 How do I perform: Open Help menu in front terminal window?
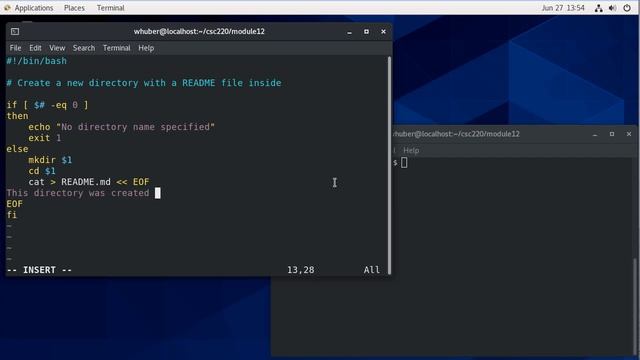coord(146,48)
